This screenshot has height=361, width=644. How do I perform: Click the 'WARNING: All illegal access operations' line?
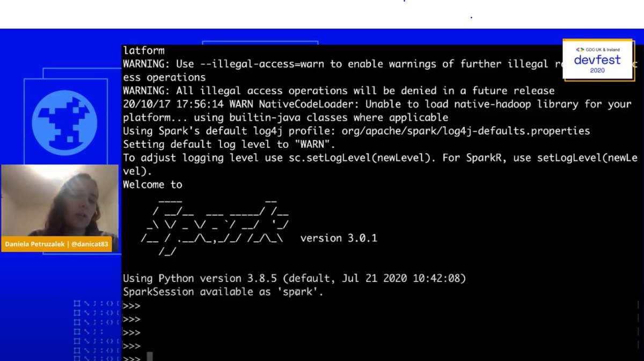pyautogui.click(x=339, y=91)
